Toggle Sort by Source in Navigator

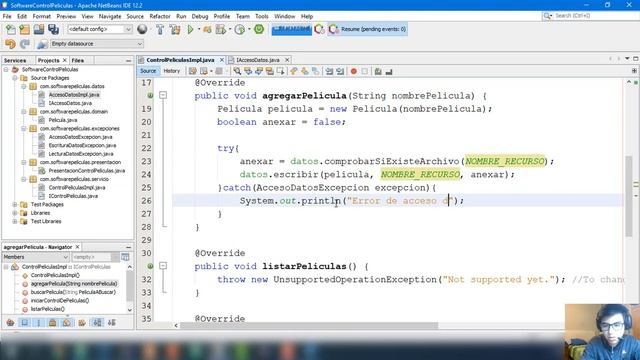[x=111, y=322]
